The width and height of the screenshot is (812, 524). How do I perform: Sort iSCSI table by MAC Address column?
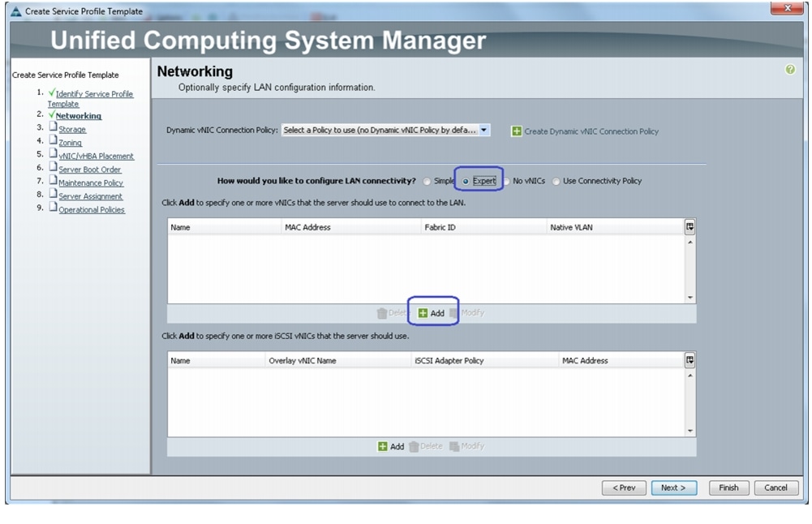click(621, 361)
